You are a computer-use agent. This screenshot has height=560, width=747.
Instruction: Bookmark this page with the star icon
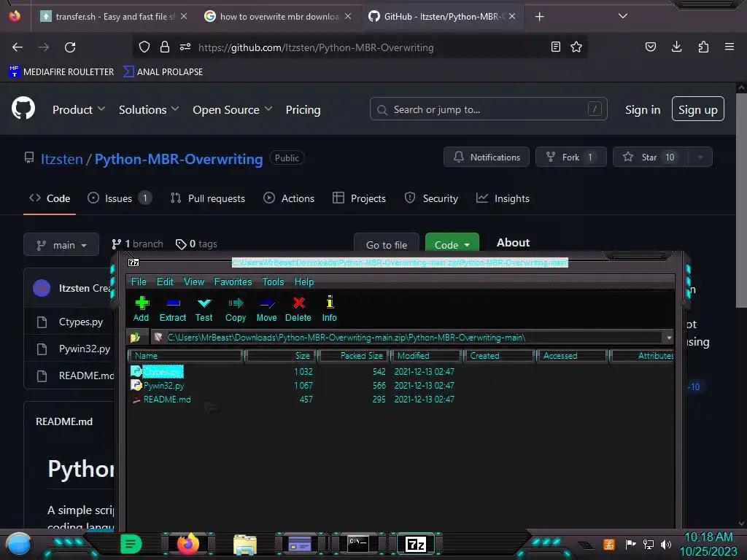576,47
